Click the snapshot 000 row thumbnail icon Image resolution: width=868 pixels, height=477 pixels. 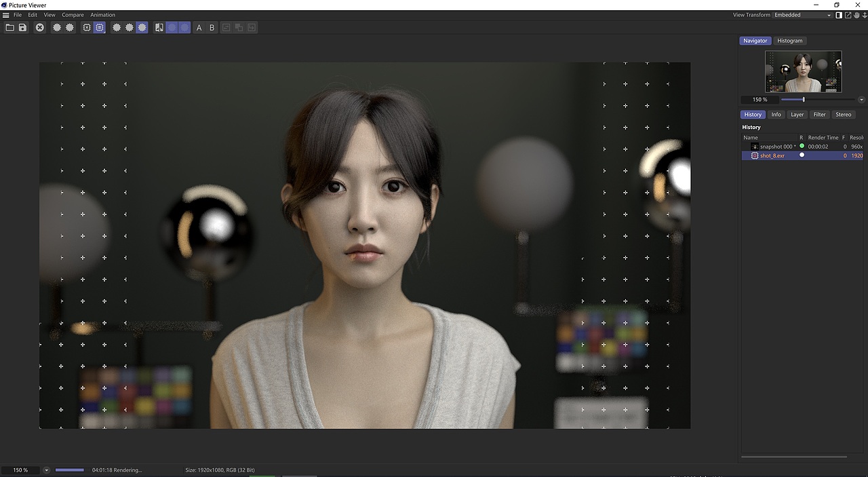(755, 147)
